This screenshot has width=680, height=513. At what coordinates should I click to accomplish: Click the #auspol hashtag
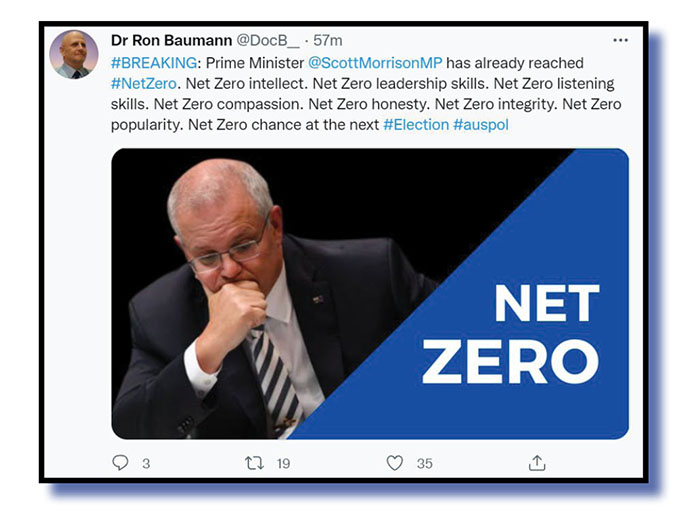480,125
